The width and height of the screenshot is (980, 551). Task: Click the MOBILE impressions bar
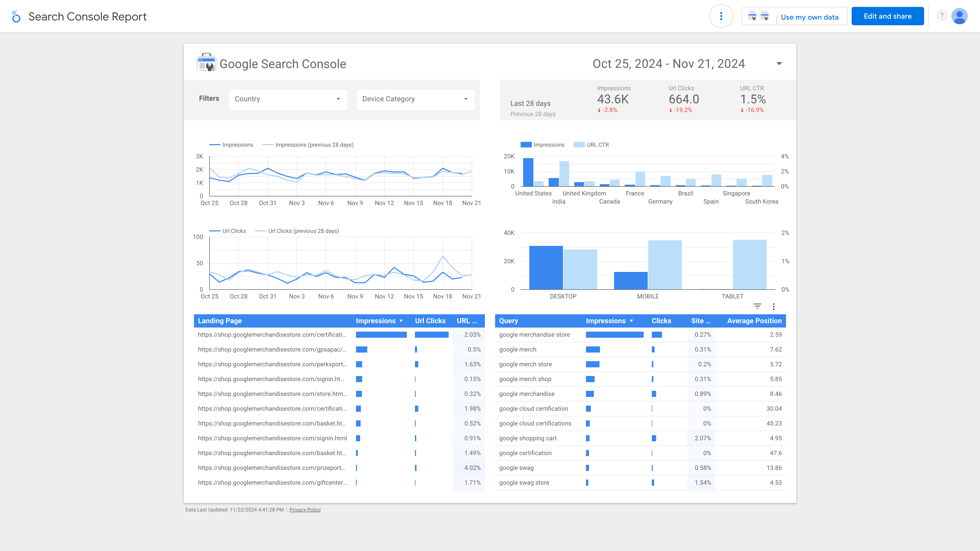click(x=630, y=281)
